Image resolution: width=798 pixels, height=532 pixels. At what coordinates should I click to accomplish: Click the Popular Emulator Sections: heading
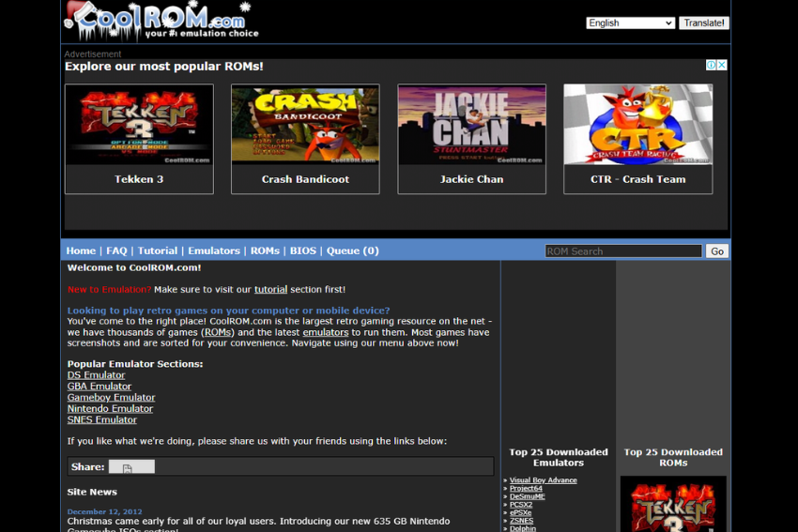click(135, 364)
